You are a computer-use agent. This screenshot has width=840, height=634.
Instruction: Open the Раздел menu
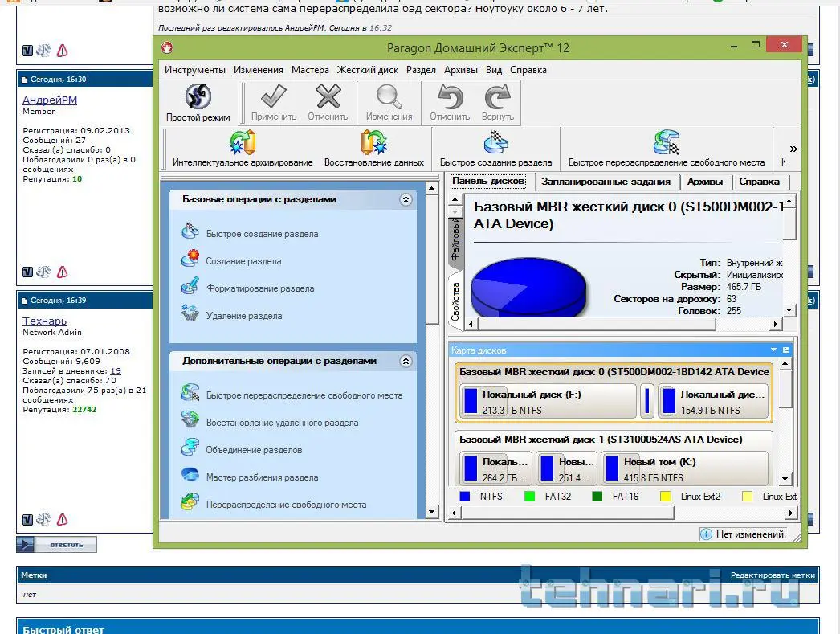[421, 70]
